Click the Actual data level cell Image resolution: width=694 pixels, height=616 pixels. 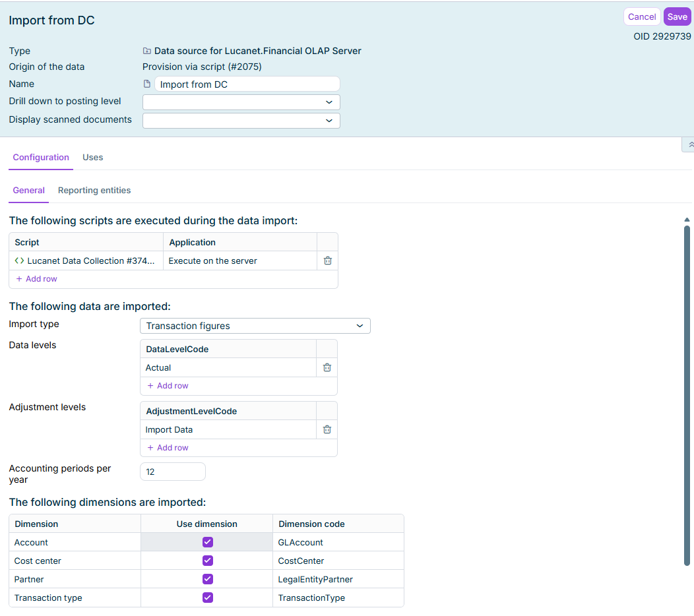click(x=228, y=367)
